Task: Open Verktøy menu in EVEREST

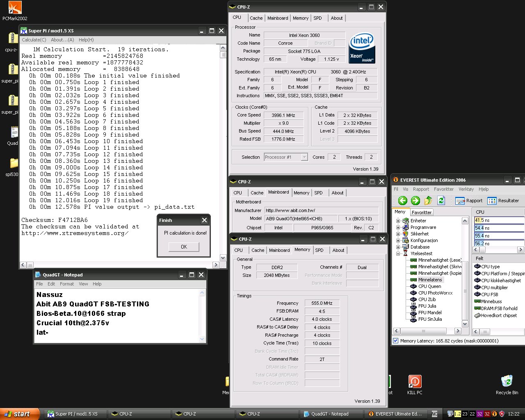Action: point(466,189)
